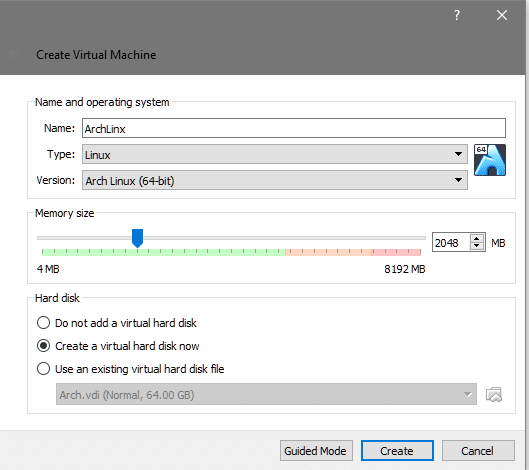Viewport: 529px width, 470px height.
Task: Click the memory value field showing 2048
Action: pos(451,242)
